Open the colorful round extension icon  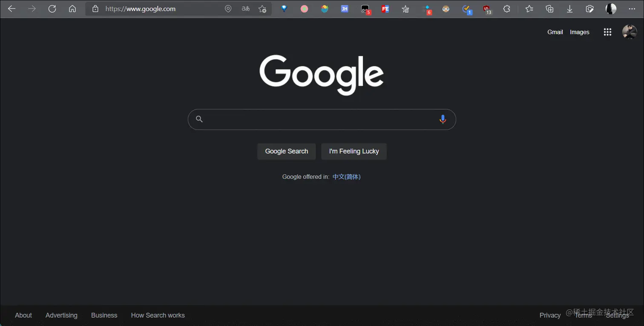coord(325,9)
